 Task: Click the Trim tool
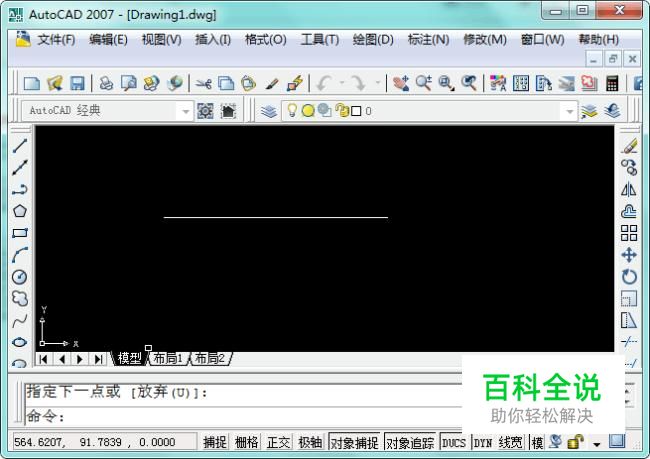[x=629, y=342]
